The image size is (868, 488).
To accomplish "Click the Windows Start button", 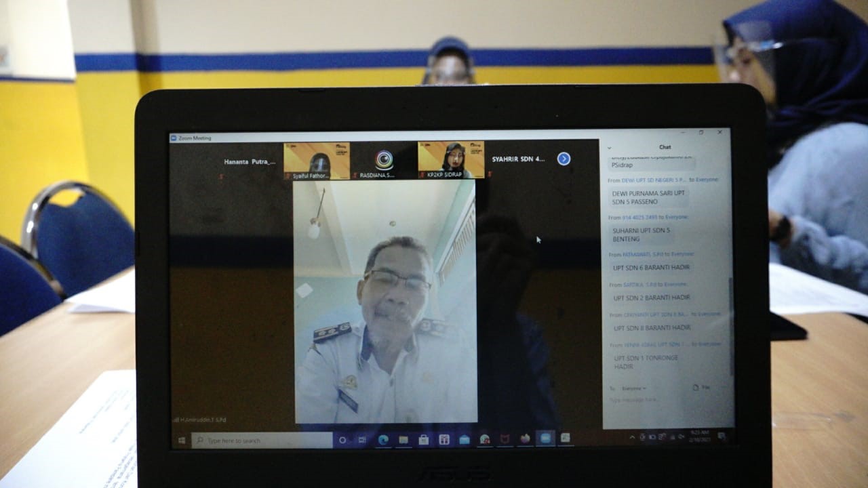I will [x=182, y=441].
